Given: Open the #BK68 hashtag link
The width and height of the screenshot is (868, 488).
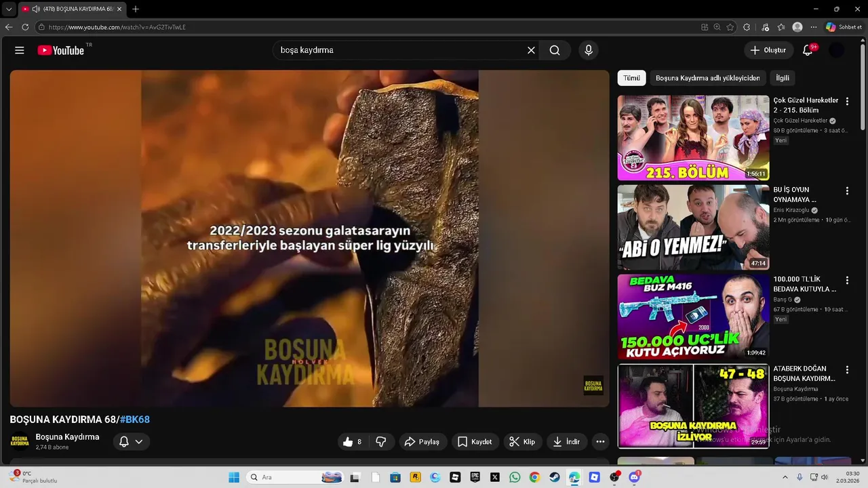Looking at the screenshot, I should 135,420.
